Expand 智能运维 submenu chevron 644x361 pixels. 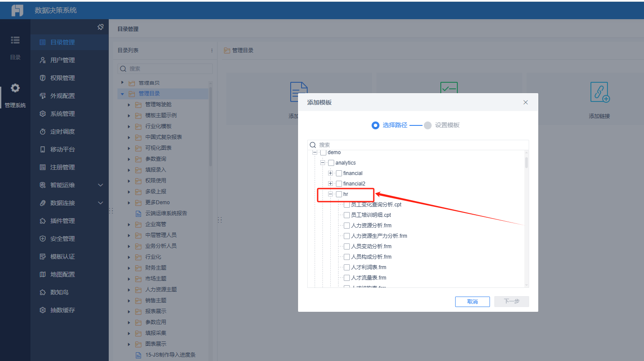pyautogui.click(x=101, y=185)
